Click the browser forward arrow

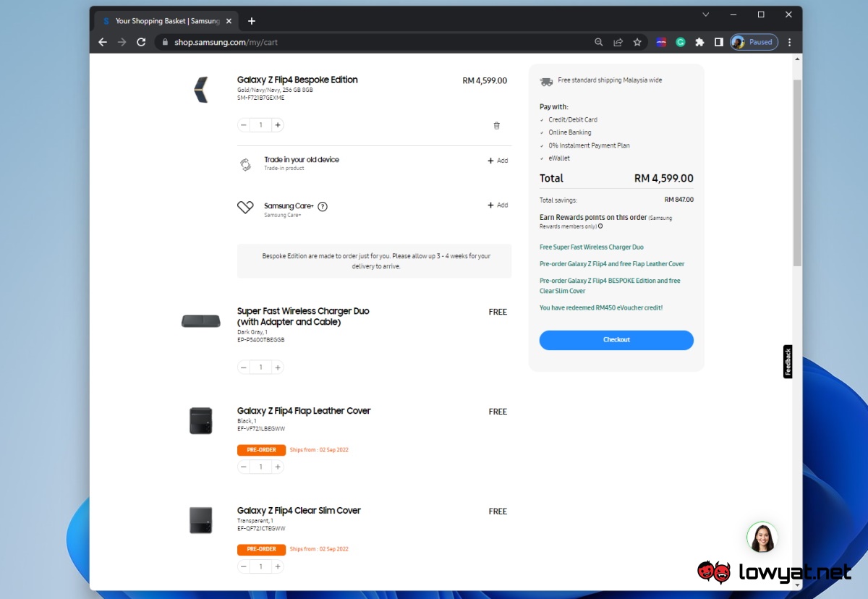(122, 42)
